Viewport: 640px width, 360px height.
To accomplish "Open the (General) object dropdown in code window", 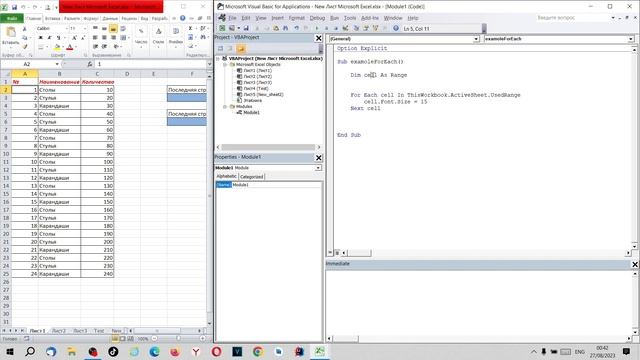I will 476,39.
